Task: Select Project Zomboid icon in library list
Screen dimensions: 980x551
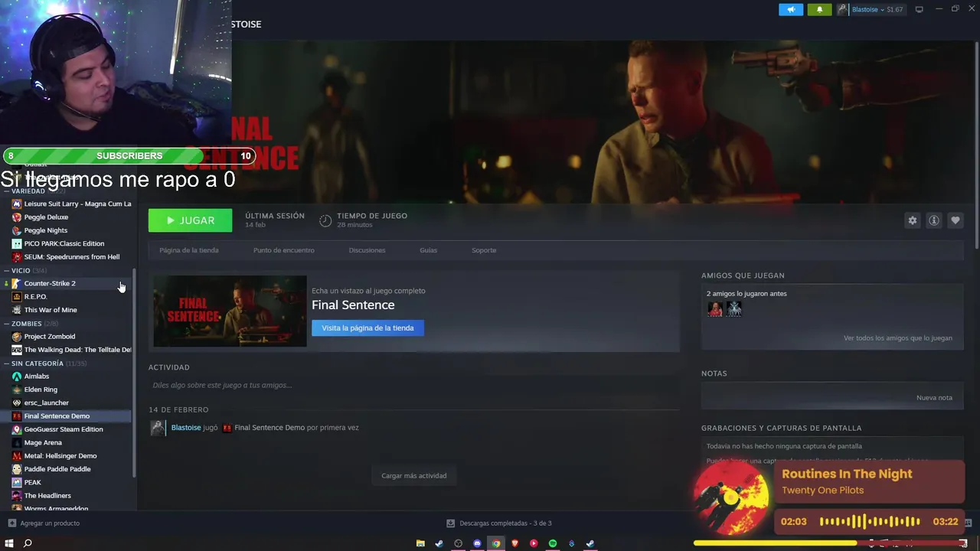Action: point(17,337)
